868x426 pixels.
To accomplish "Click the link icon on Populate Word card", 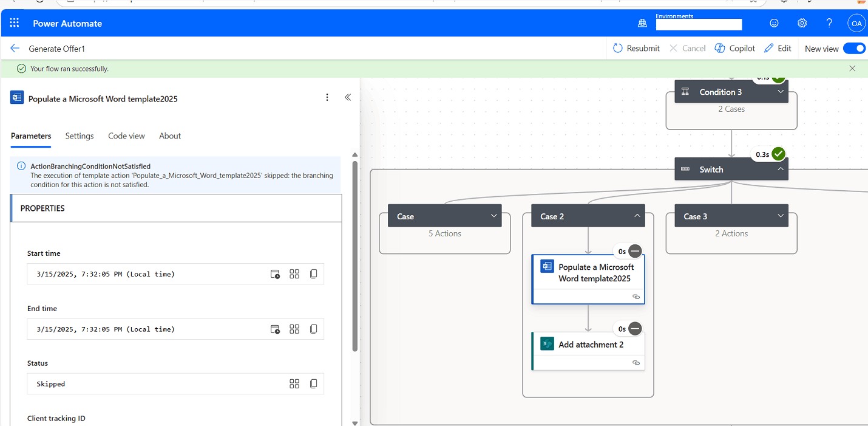I will click(636, 297).
